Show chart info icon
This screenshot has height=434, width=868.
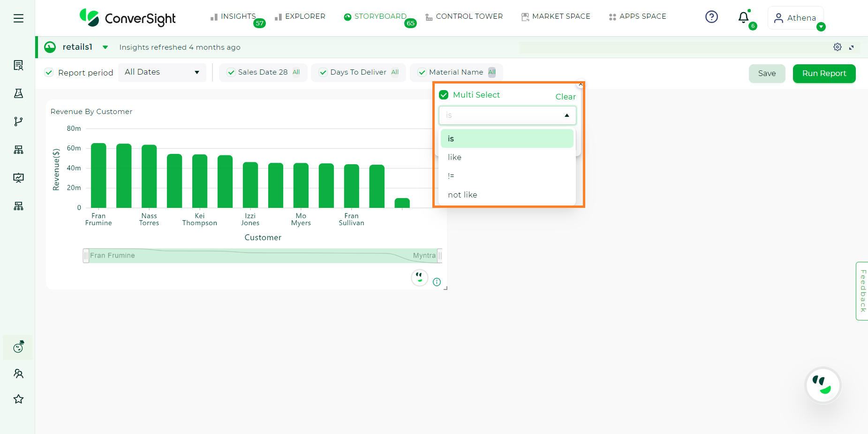[437, 282]
